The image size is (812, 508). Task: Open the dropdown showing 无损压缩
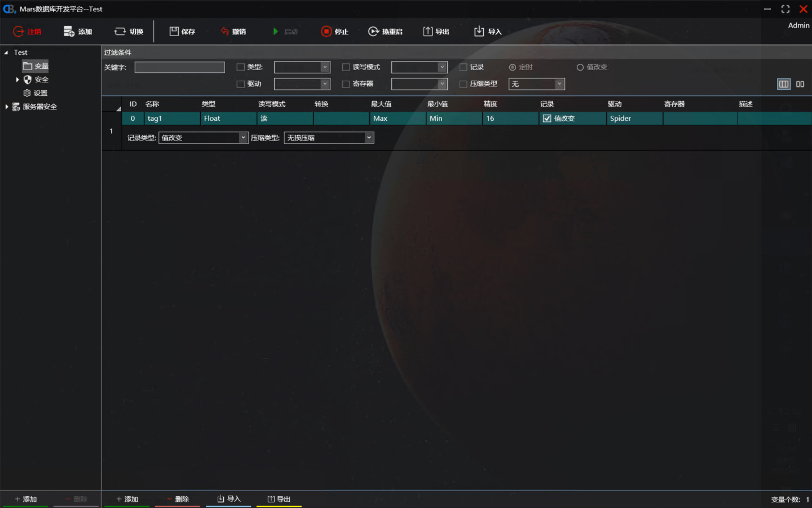[x=329, y=138]
